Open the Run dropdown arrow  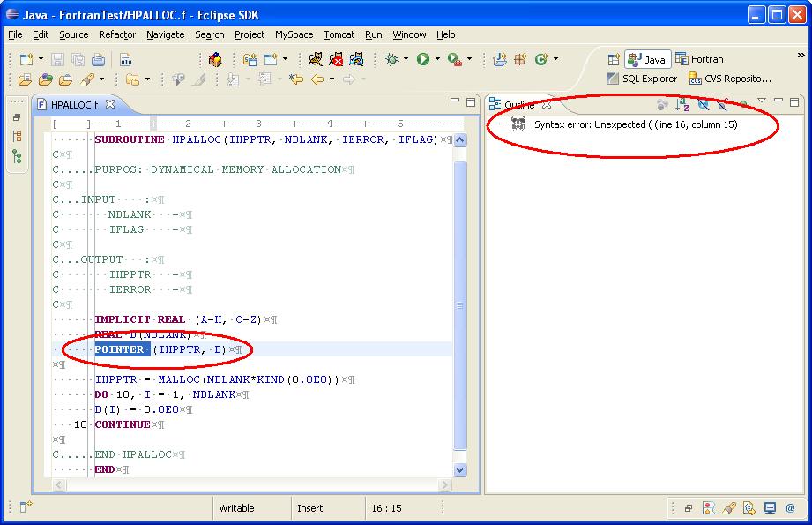coord(437,59)
